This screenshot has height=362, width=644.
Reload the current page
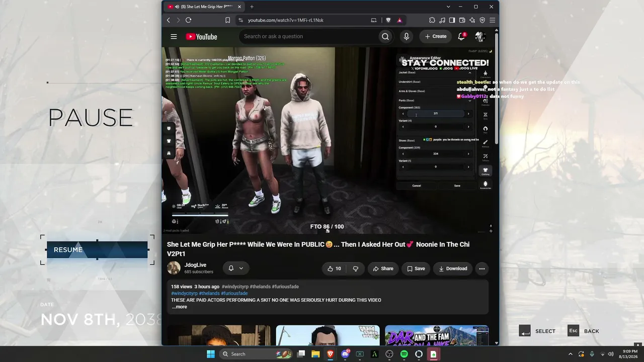[188, 20]
